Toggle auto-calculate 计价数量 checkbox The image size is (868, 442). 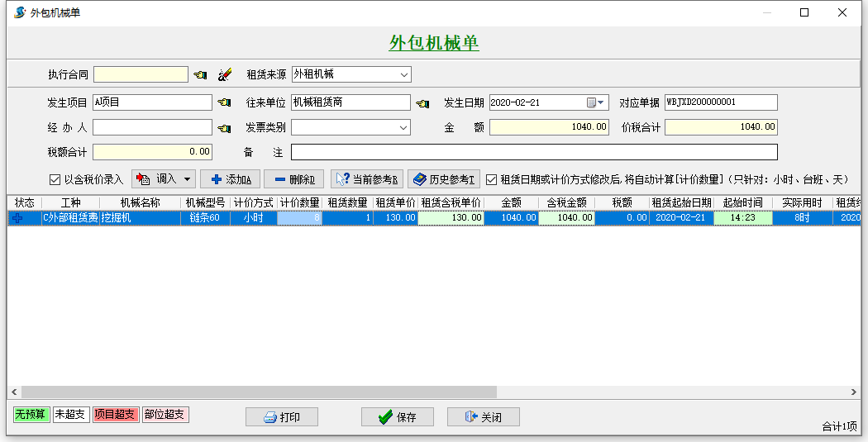491,179
